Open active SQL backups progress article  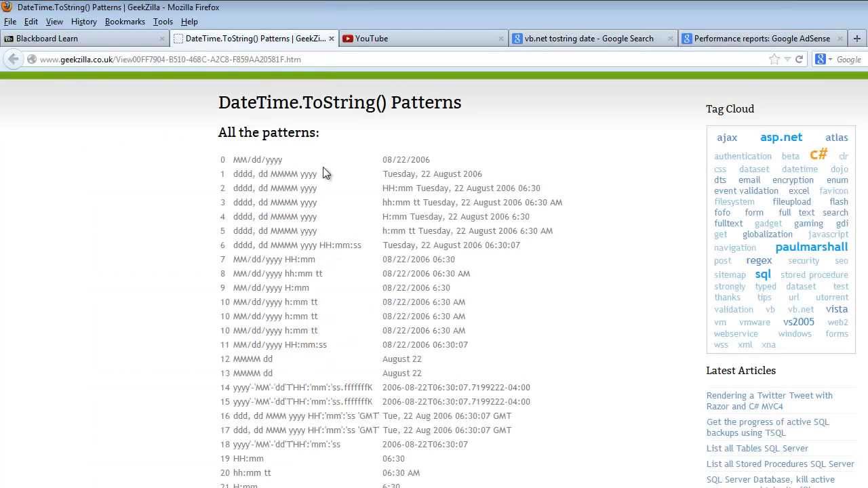pyautogui.click(x=768, y=427)
